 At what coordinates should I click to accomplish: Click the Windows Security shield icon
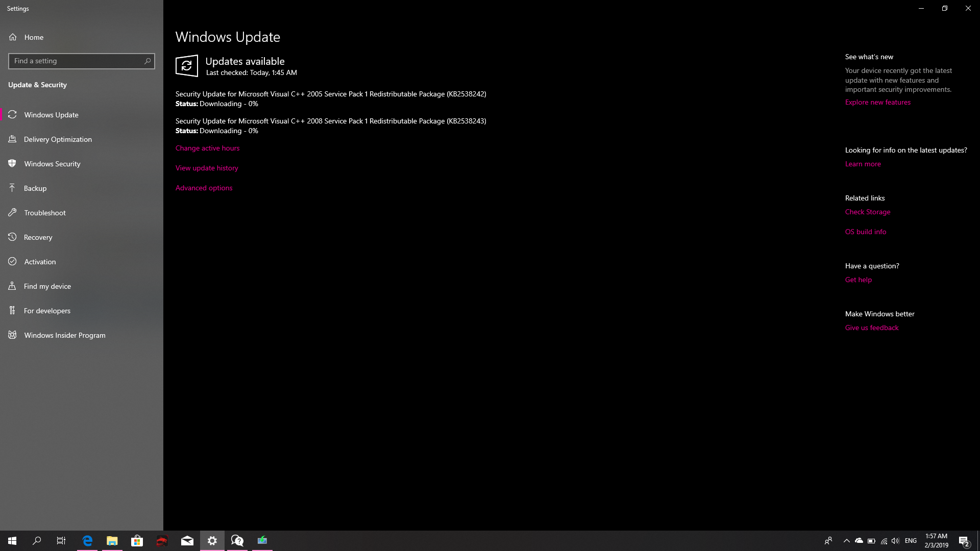tap(12, 164)
